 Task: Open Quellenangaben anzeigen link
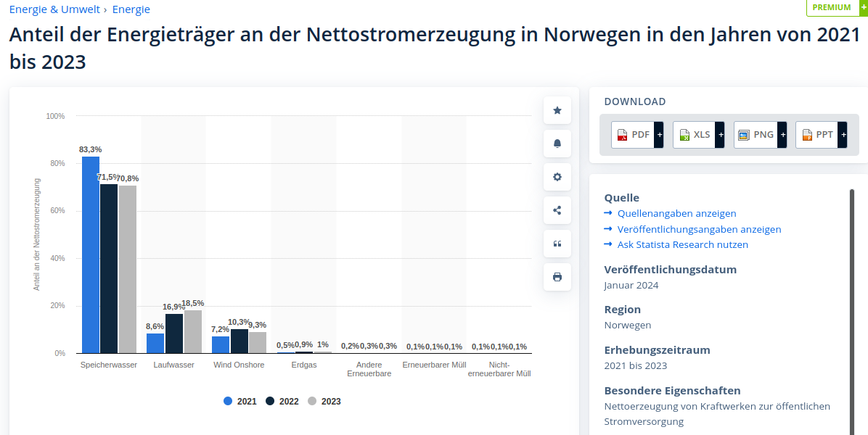676,213
